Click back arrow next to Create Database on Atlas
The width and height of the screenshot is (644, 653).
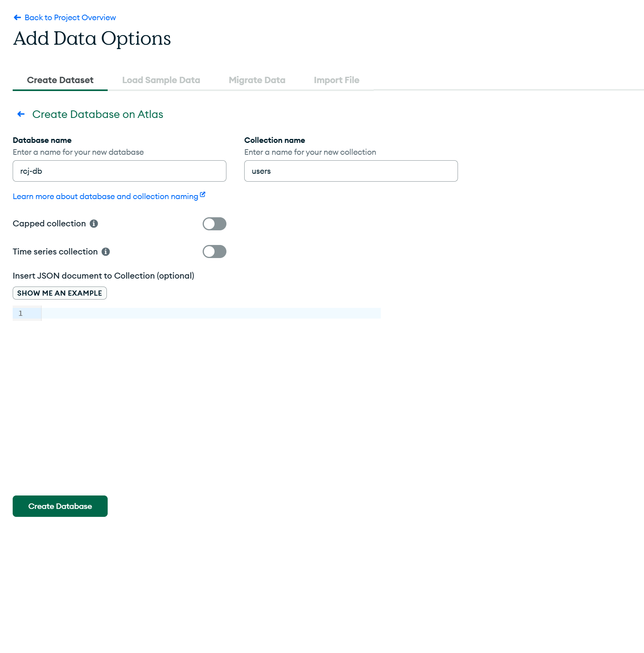[x=21, y=114]
